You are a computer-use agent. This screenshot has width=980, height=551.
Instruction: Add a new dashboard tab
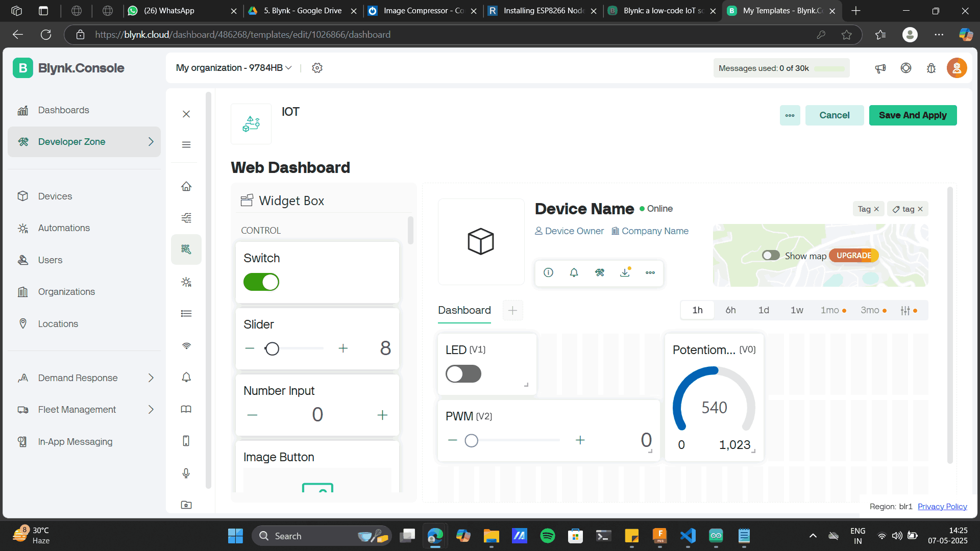[x=512, y=310]
